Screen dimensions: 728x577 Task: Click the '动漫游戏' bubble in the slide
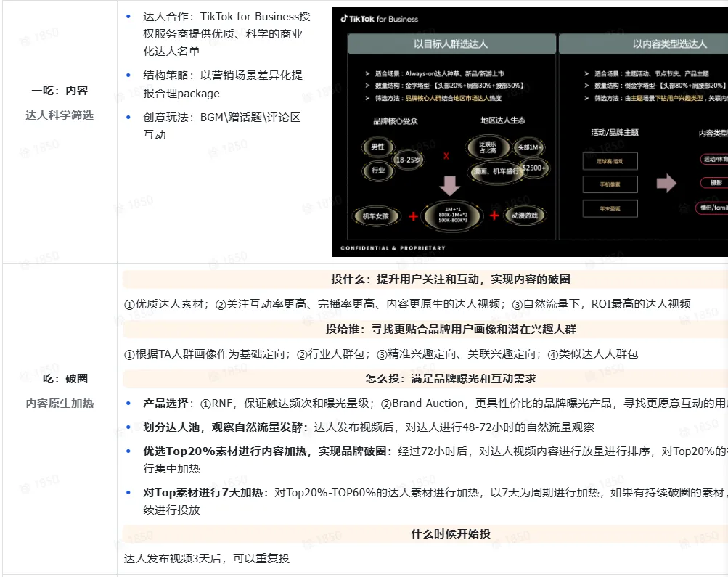click(525, 216)
